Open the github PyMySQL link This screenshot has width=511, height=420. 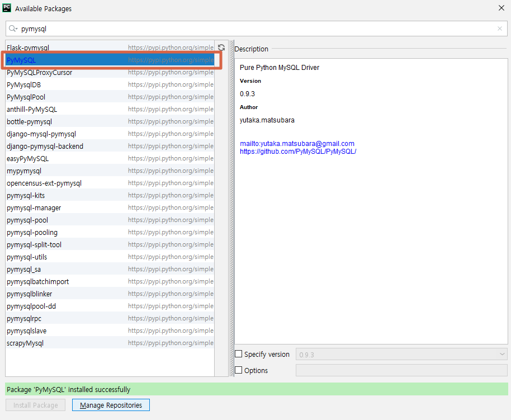[298, 152]
